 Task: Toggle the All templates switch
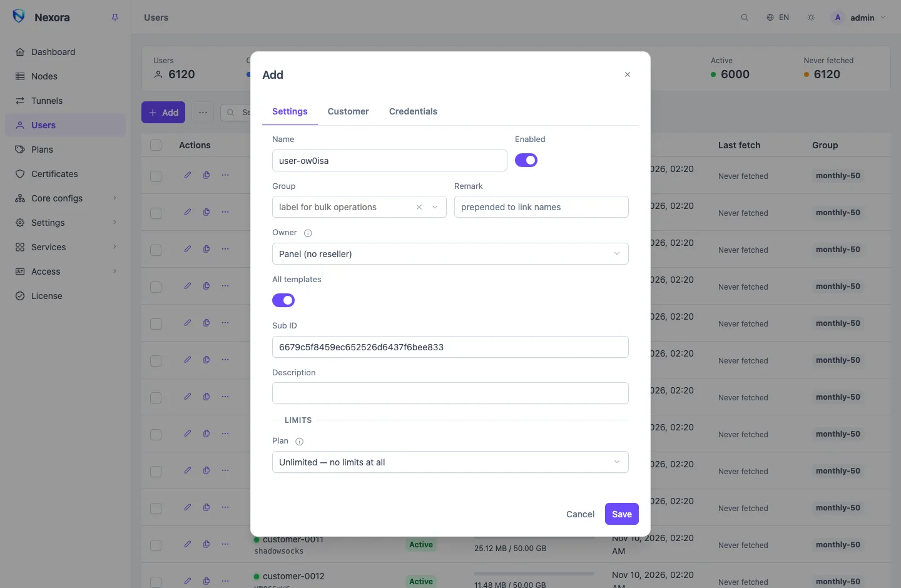point(283,300)
